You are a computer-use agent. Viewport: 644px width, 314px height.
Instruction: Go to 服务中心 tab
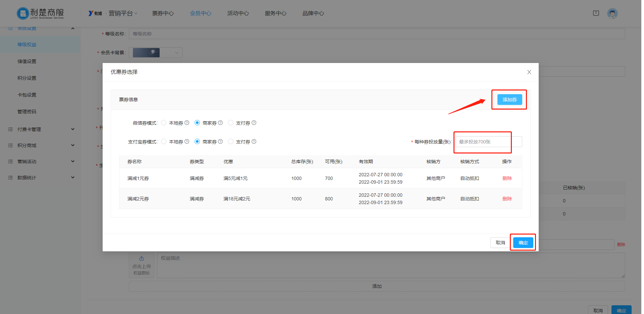[276, 13]
